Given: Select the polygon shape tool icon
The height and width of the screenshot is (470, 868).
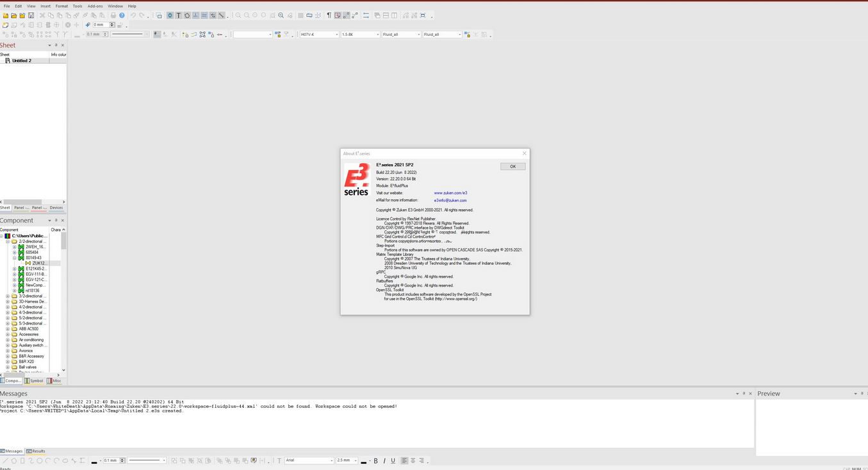Looking at the screenshot, I should coord(186,15).
